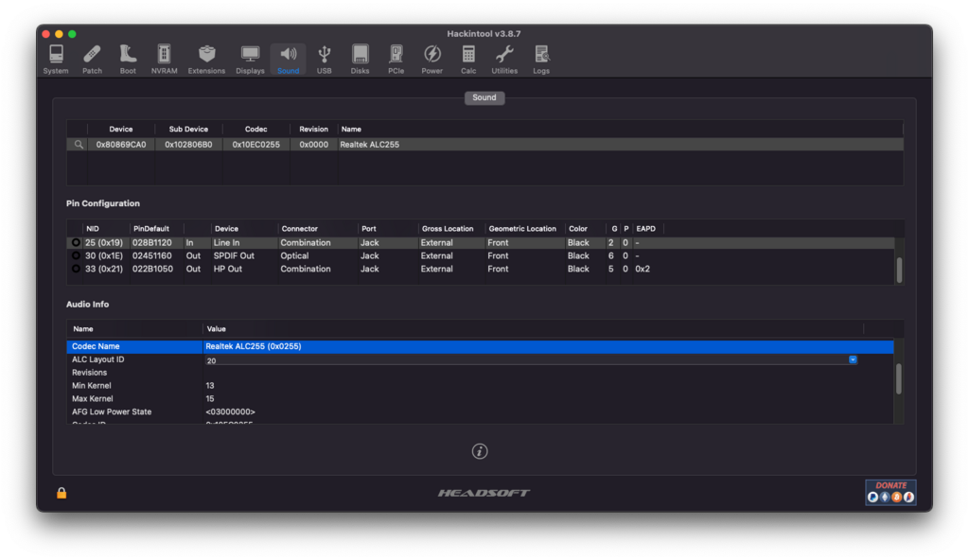The image size is (969, 560).
Task: Open the Power toolbar section
Action: pos(432,60)
